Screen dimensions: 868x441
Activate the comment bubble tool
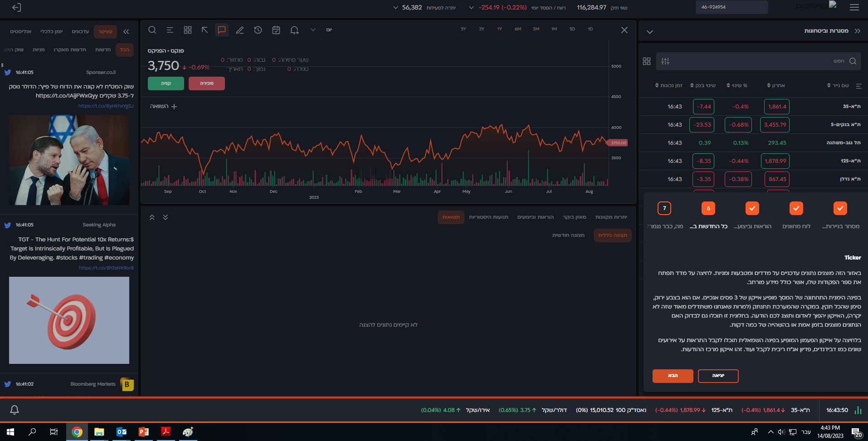pos(222,30)
